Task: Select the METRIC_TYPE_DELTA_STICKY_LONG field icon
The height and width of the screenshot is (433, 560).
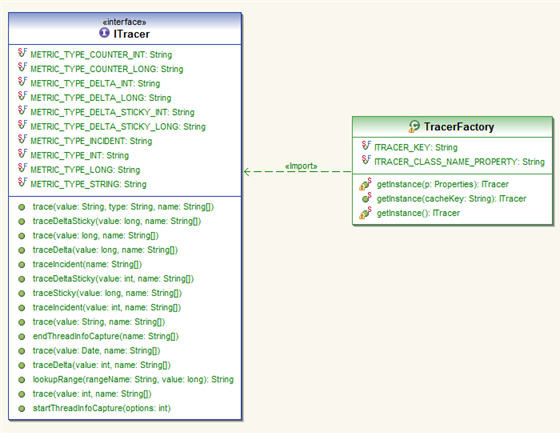Action: click(22, 125)
